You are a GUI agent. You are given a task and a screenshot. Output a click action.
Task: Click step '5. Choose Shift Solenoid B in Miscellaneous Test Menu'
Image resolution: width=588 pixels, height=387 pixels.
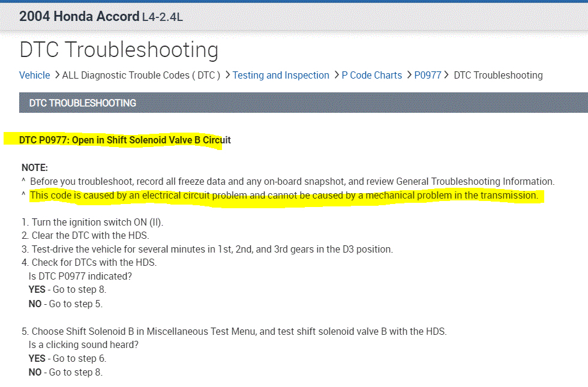(x=234, y=331)
